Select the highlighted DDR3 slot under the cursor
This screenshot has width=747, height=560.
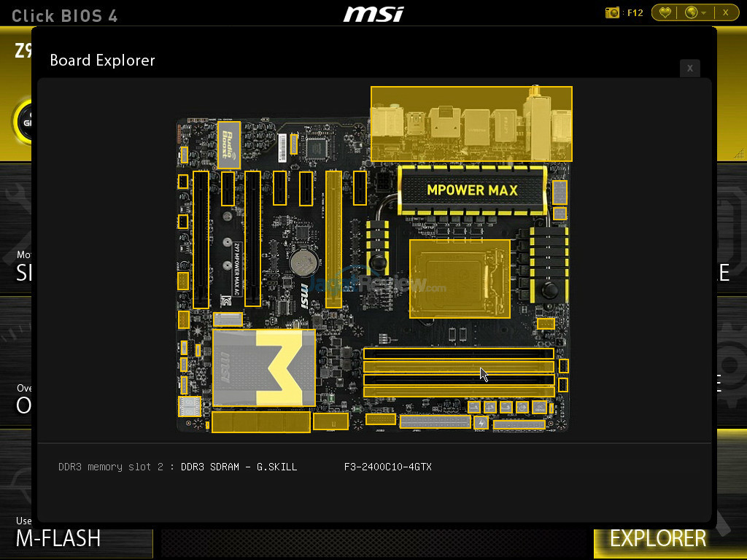coord(458,366)
